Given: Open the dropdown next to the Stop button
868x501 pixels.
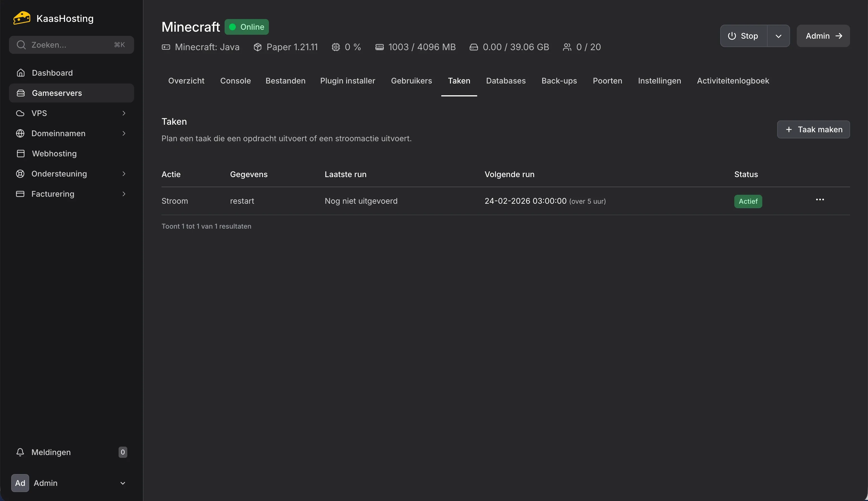Looking at the screenshot, I should point(779,36).
